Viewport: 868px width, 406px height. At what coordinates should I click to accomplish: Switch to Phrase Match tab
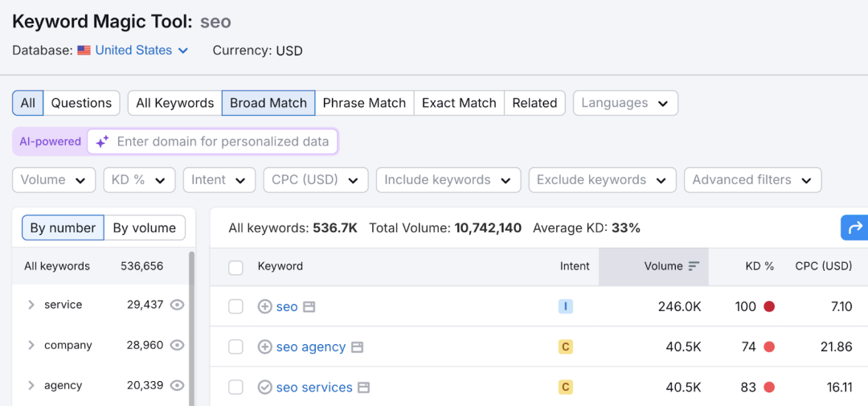pos(364,103)
